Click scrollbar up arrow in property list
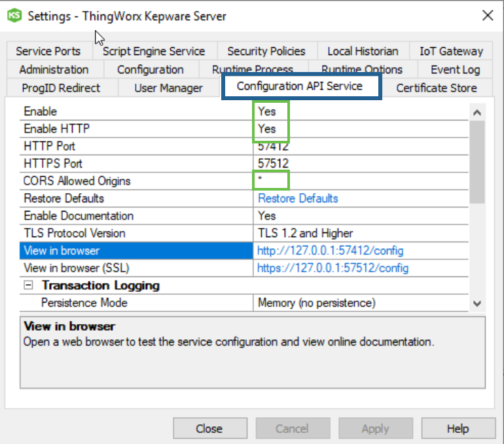Image resolution: width=504 pixels, height=444 pixels. tap(477, 113)
